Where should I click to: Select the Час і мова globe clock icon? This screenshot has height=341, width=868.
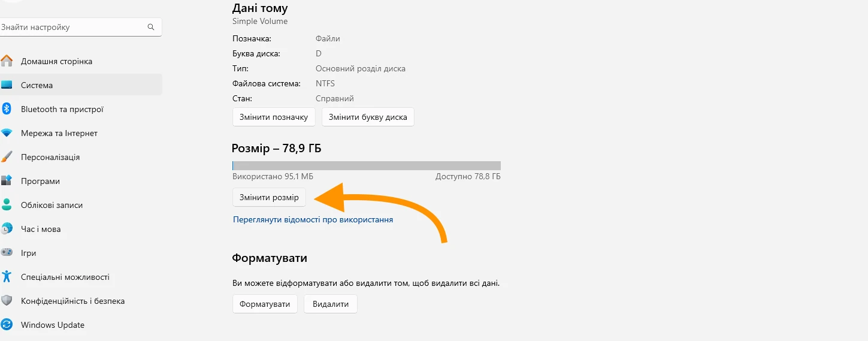[7, 229]
